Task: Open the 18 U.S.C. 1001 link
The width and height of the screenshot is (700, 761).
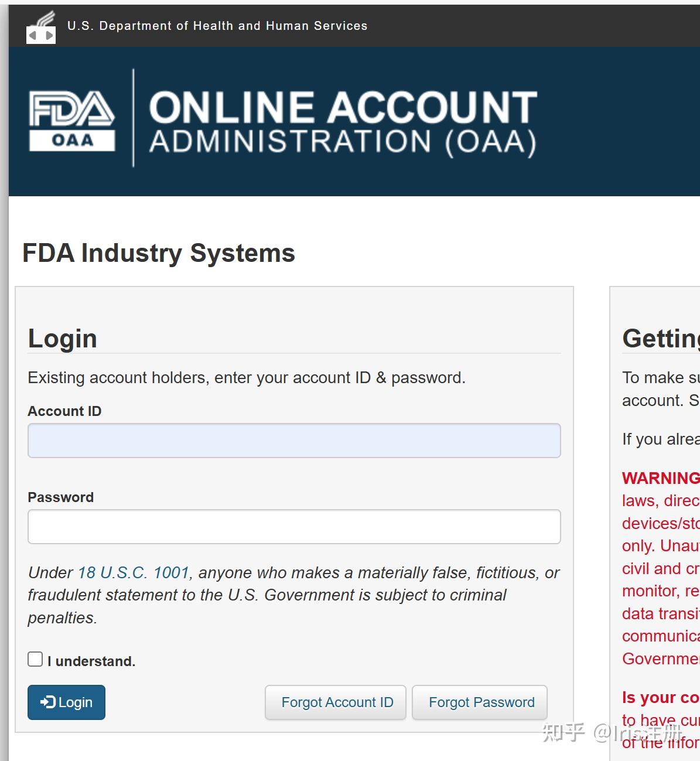Action: point(134,572)
